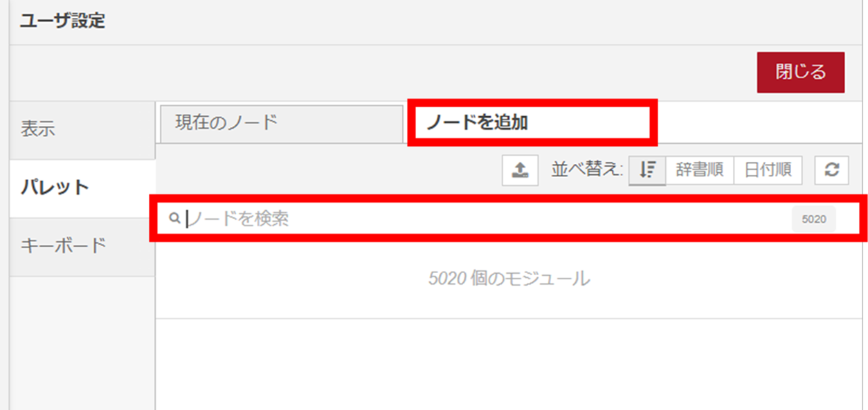Select the relevance sort order icon
This screenshot has width=868, height=410.
click(647, 170)
